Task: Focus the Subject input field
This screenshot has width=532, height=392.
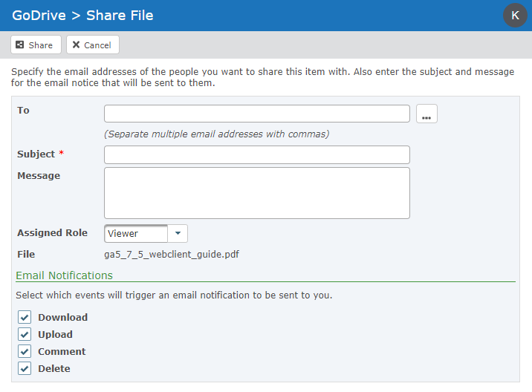Action: 257,155
